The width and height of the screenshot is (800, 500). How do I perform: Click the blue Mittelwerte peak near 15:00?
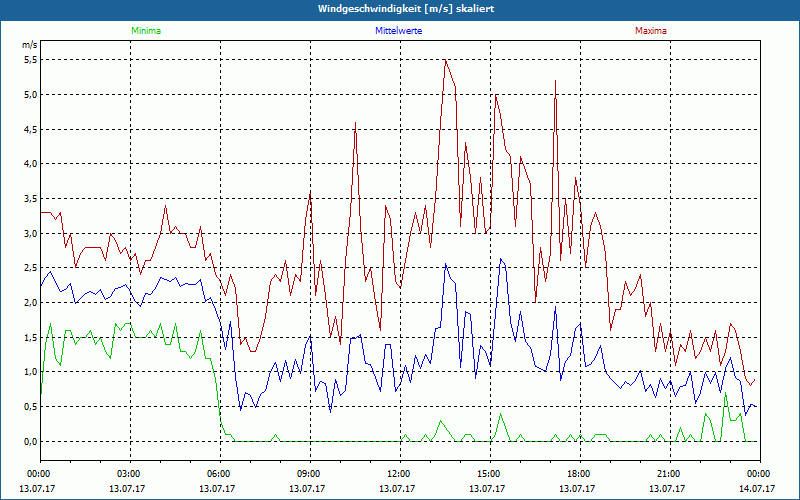501,259
